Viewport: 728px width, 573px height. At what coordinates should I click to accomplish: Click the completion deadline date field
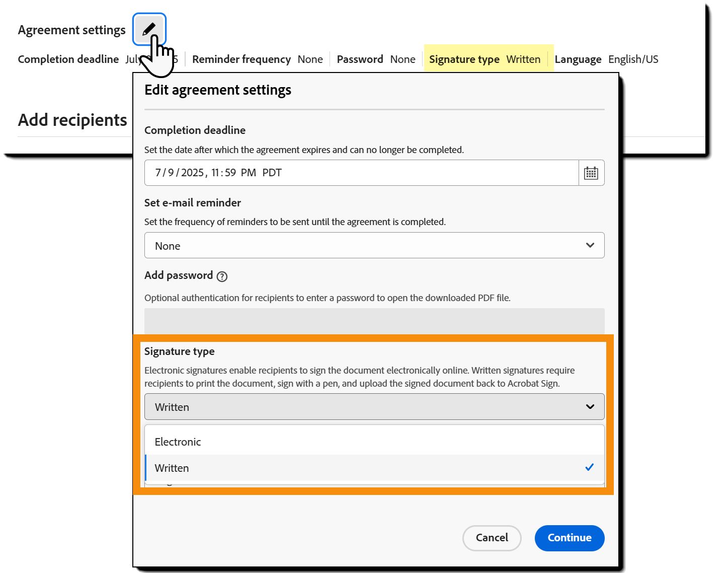click(x=362, y=173)
